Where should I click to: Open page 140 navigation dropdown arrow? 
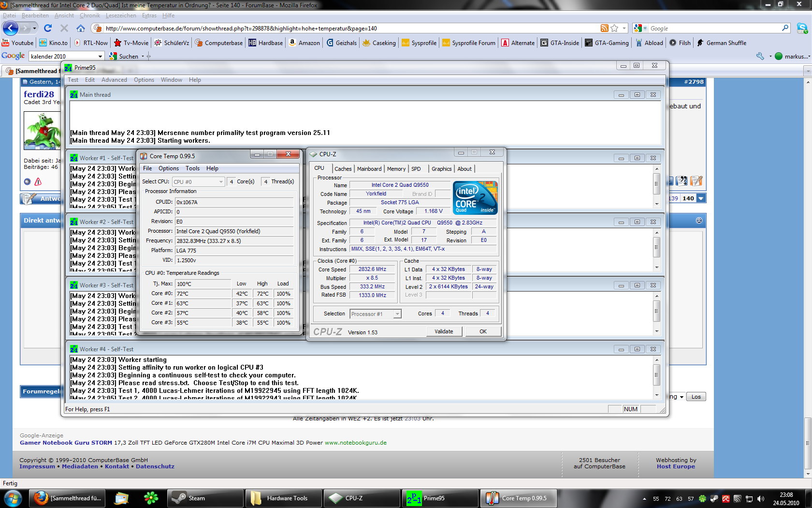701,198
